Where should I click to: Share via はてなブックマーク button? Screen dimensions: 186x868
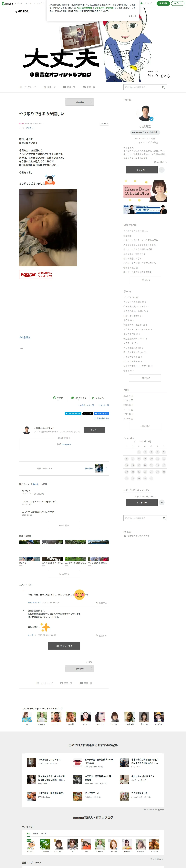click(x=73, y=413)
